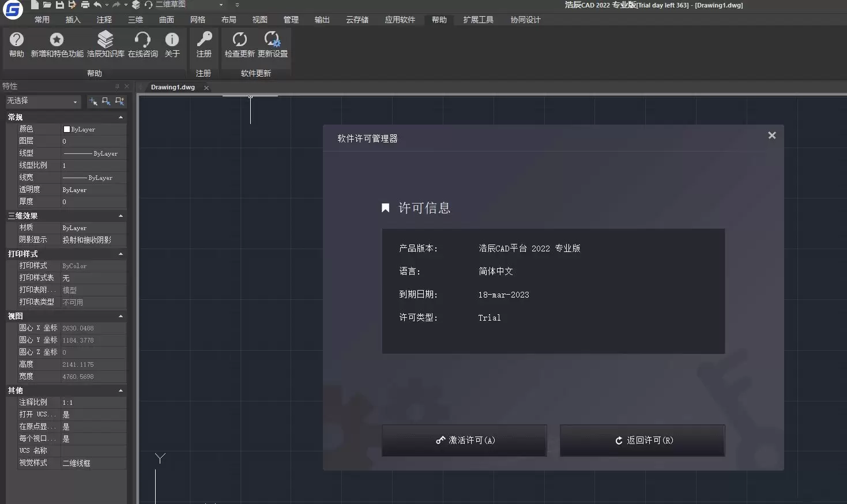Open 更新设置 update settings
The width and height of the screenshot is (847, 504).
pos(272,44)
